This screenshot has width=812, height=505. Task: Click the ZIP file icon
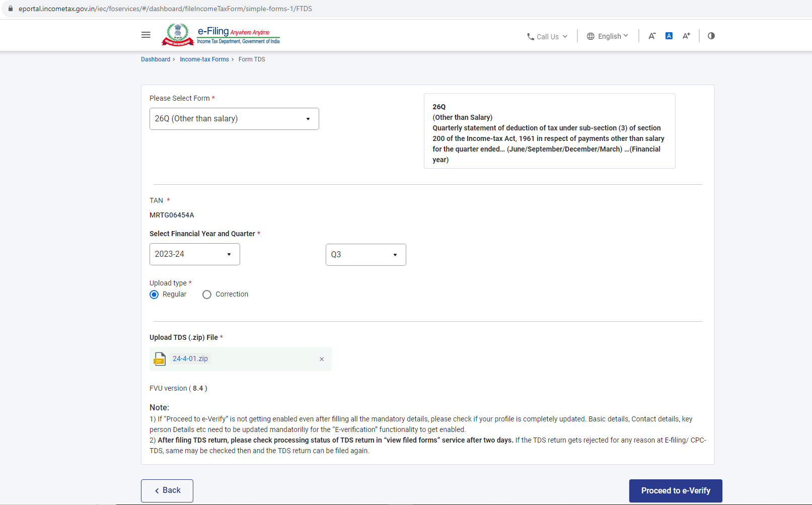(x=160, y=359)
